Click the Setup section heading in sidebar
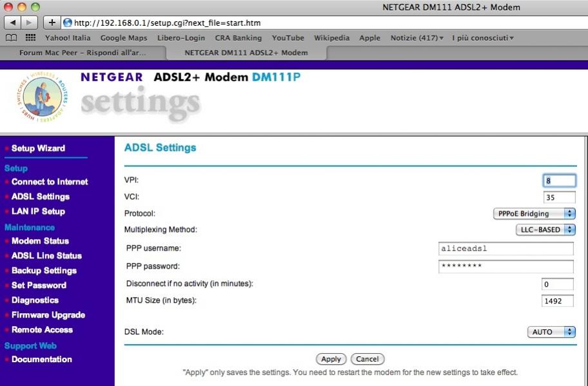588x386 pixels. [16, 168]
